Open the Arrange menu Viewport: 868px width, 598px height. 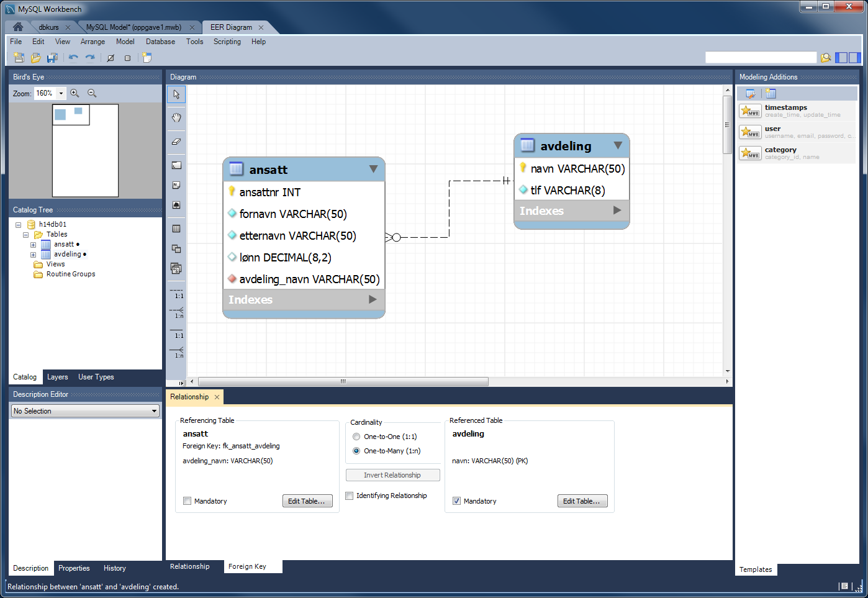[x=93, y=42]
